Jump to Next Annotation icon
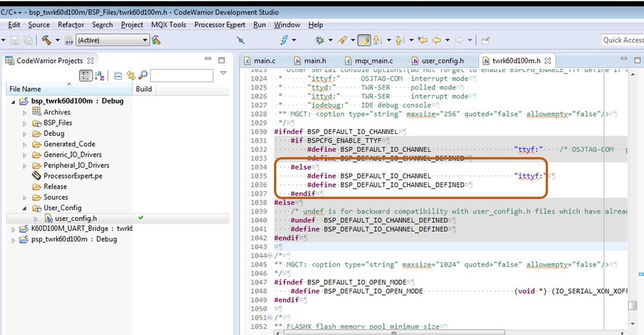This screenshot has width=644, height=335. click(x=376, y=40)
